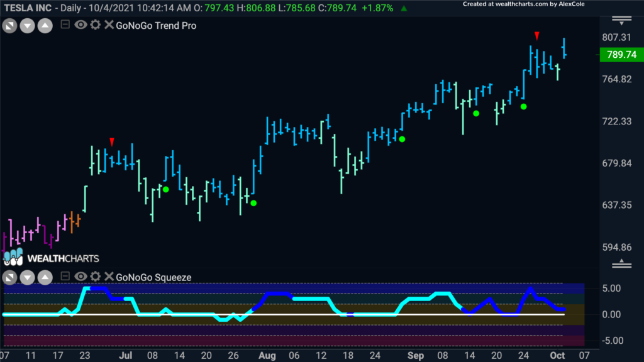Click the 'Created at wealthcharts.com' credit text
This screenshot has height=362, width=644.
[x=524, y=4]
